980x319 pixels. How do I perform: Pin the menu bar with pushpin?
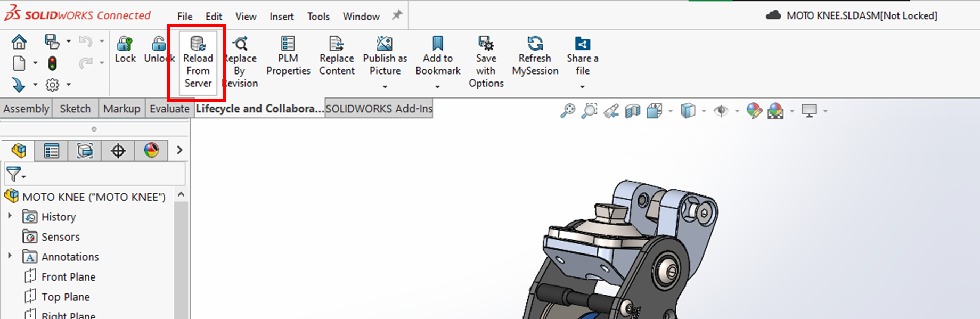pos(397,15)
